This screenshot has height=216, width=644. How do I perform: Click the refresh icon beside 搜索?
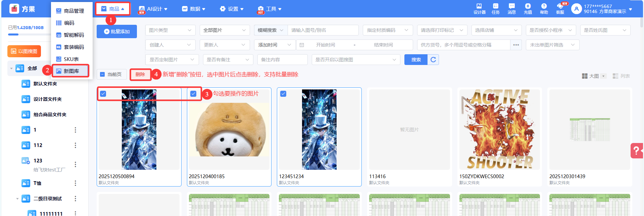click(433, 60)
